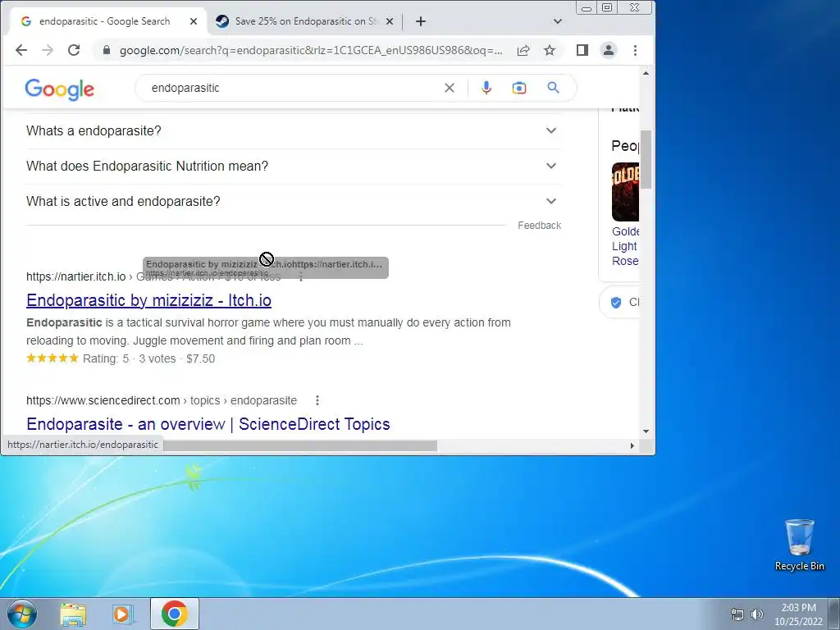Open tab search dropdown arrow
The width and height of the screenshot is (840, 630).
(x=558, y=21)
